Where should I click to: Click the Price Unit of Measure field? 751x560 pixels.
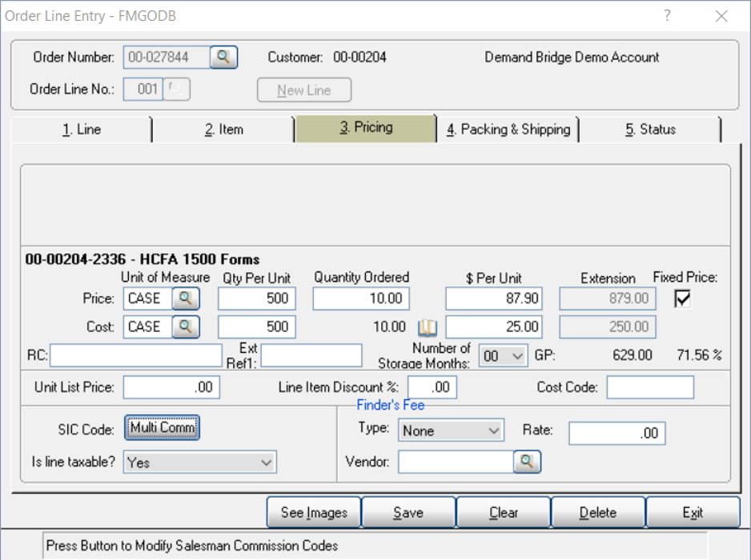147,298
